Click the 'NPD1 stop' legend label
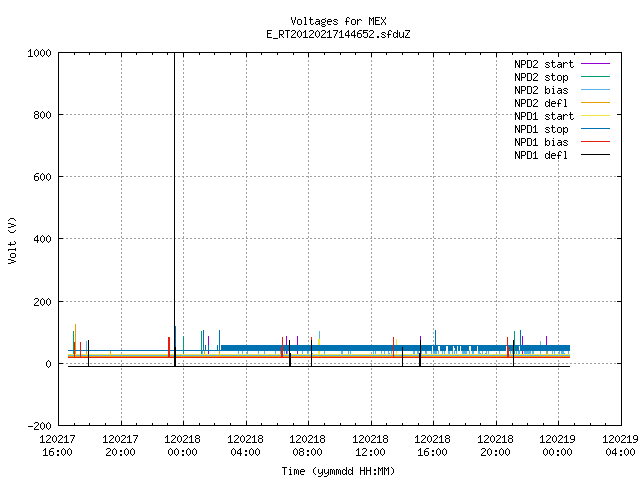The height and width of the screenshot is (480, 640). click(x=541, y=129)
